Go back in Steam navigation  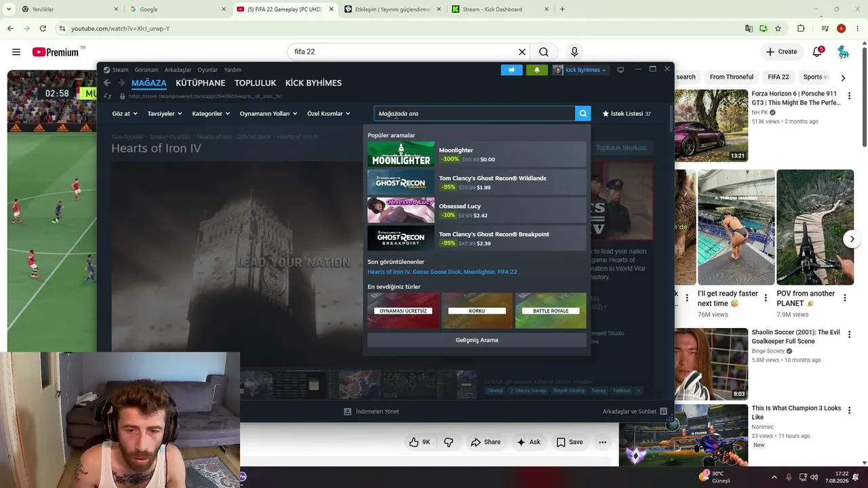107,83
